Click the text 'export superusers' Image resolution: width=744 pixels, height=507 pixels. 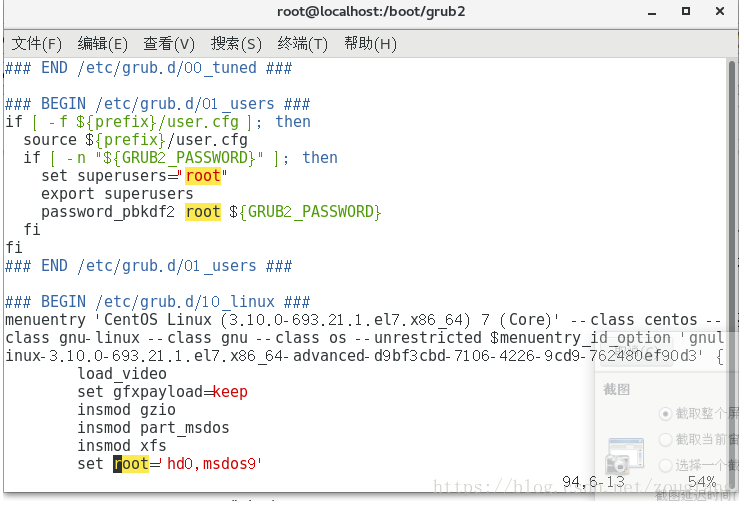[117, 194]
